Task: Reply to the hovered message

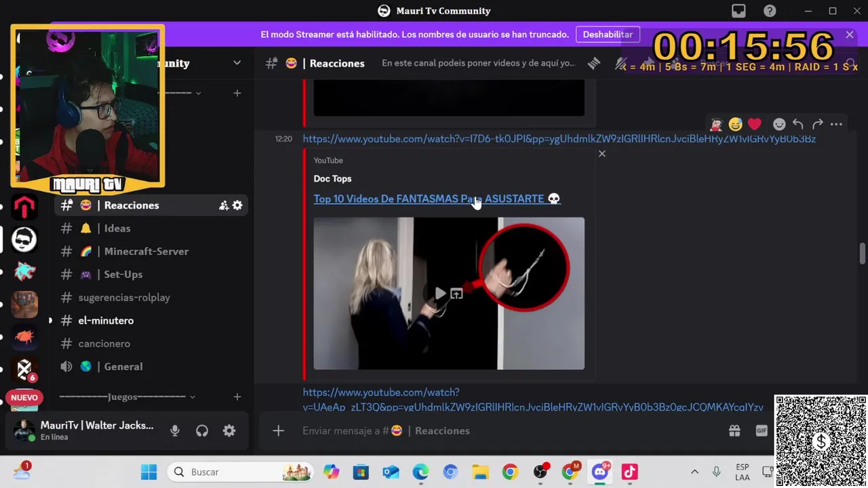Action: pyautogui.click(x=798, y=124)
